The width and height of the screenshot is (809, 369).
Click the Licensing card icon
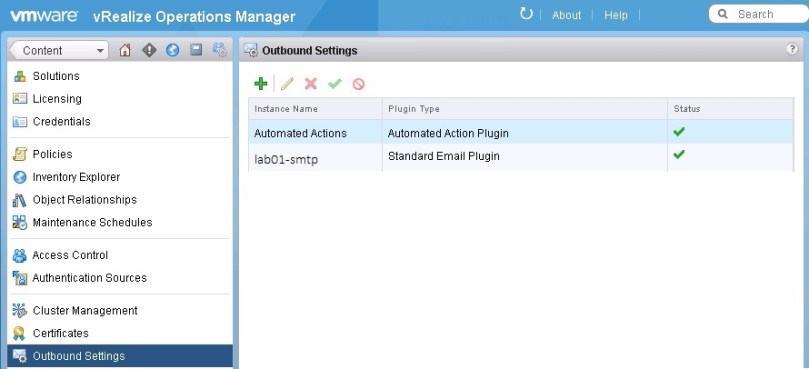coord(20,99)
